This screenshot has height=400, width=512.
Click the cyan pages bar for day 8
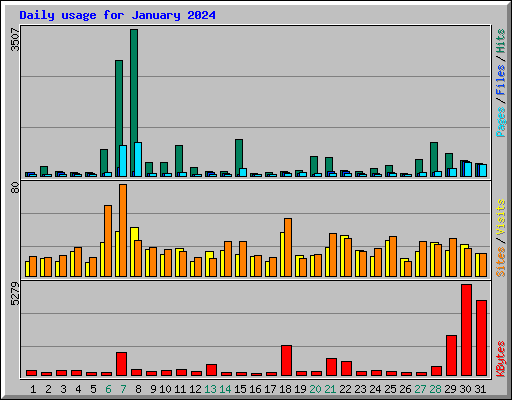pos(138,159)
